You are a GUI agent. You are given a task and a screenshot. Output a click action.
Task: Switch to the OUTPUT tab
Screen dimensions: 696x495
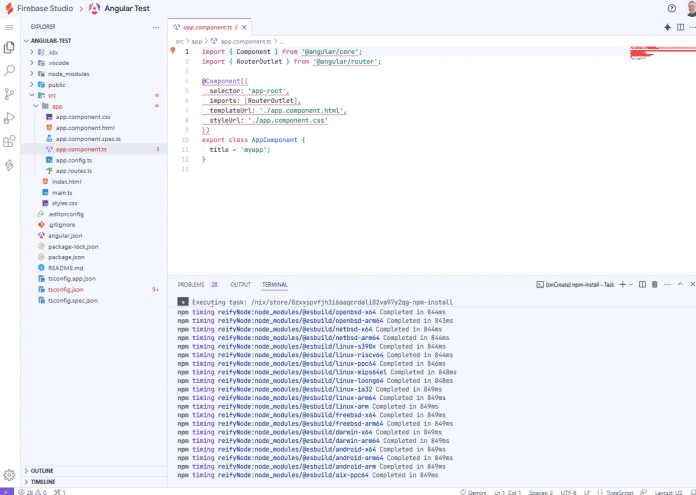[x=241, y=285]
